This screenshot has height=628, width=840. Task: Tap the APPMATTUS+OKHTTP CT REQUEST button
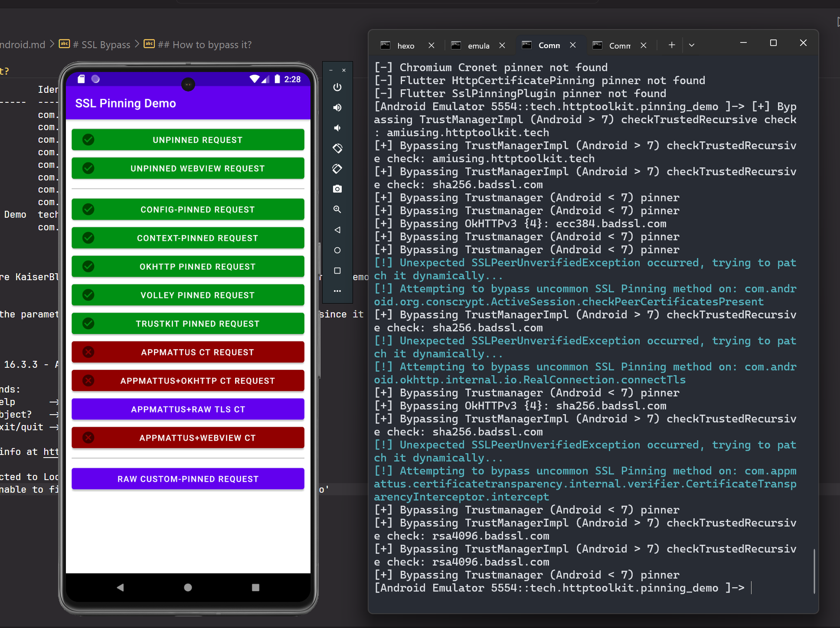pos(188,381)
